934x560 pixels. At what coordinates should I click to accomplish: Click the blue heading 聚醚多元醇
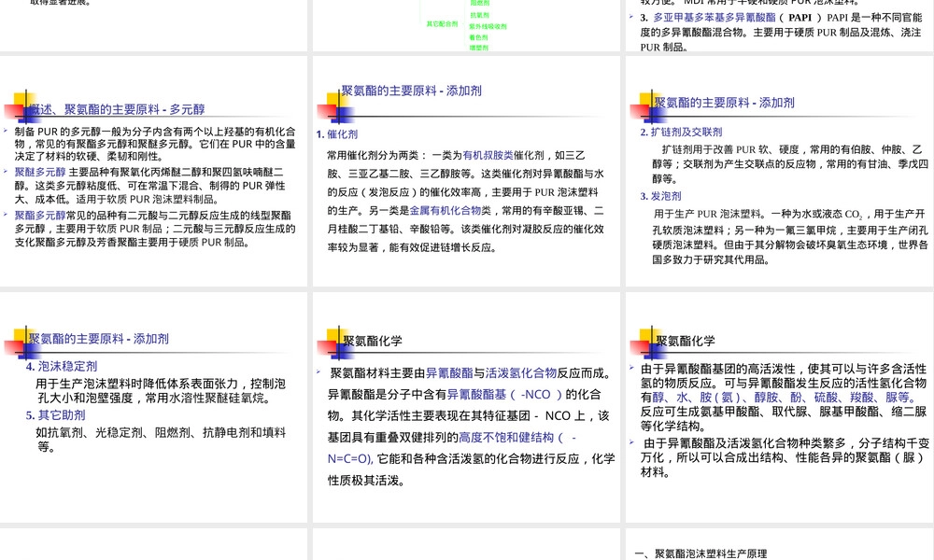pyautogui.click(x=40, y=172)
